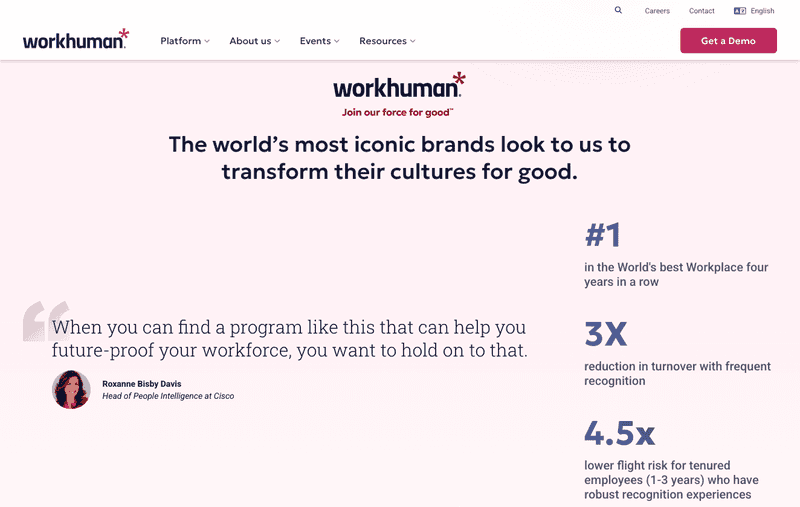Click the #1 statistic figure

(603, 235)
